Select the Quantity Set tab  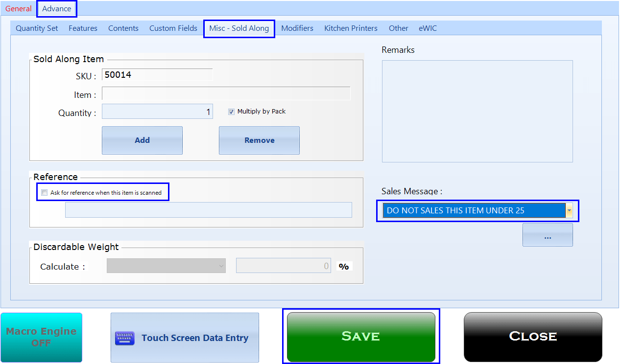[x=37, y=28]
